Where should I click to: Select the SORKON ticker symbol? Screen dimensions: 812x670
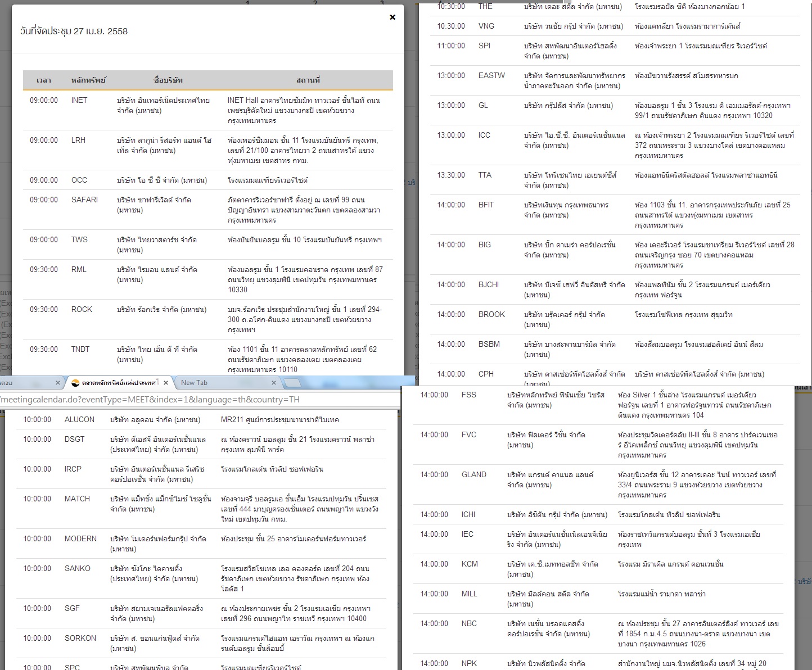click(x=80, y=639)
